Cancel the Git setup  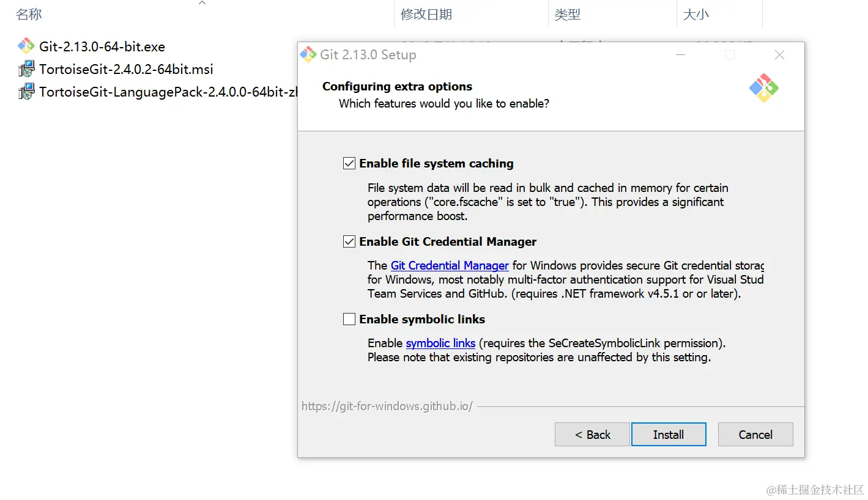(x=755, y=435)
